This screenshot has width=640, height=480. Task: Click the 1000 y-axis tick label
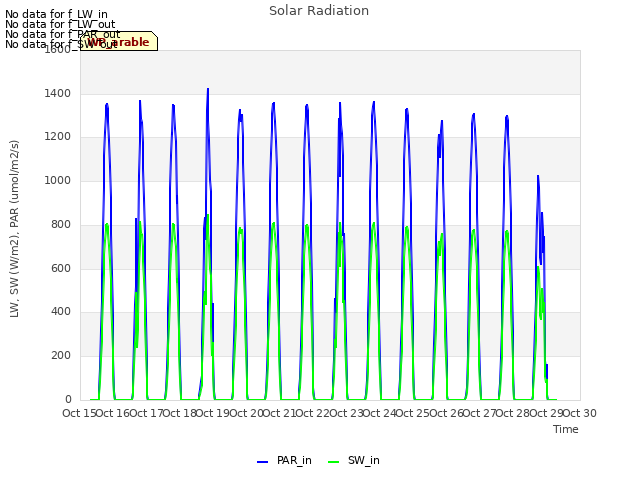tap(58, 180)
